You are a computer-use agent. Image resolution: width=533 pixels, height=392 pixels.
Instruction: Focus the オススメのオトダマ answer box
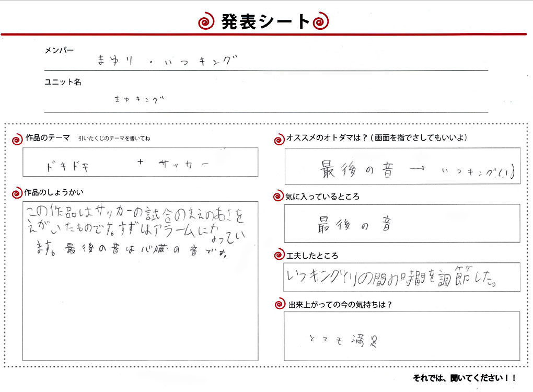[402, 166]
